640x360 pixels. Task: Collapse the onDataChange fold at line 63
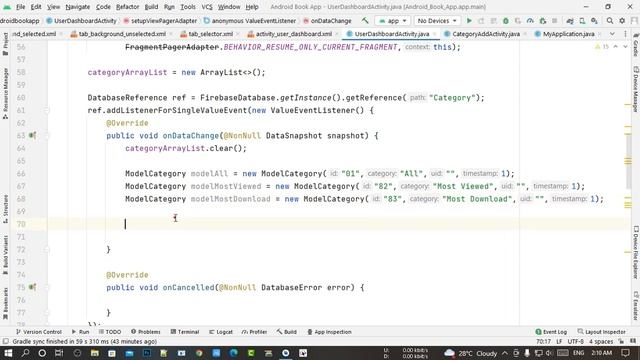(x=46, y=136)
